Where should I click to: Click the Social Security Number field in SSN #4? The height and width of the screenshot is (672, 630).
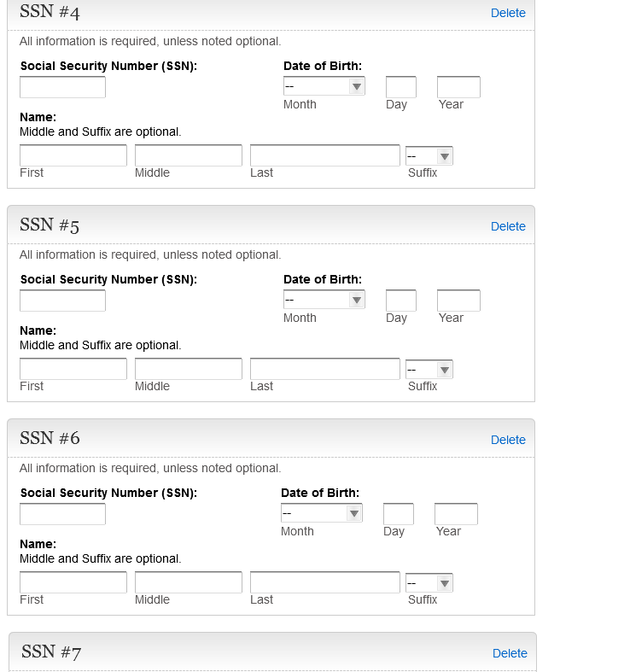62,87
